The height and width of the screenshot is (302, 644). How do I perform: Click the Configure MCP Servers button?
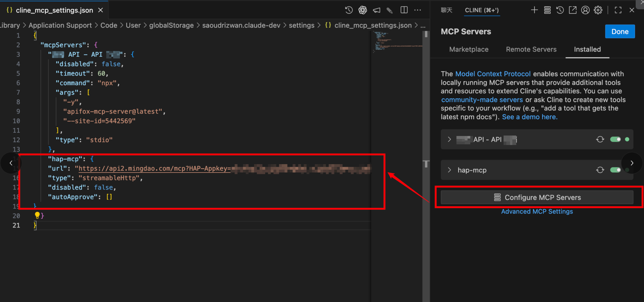coord(537,197)
